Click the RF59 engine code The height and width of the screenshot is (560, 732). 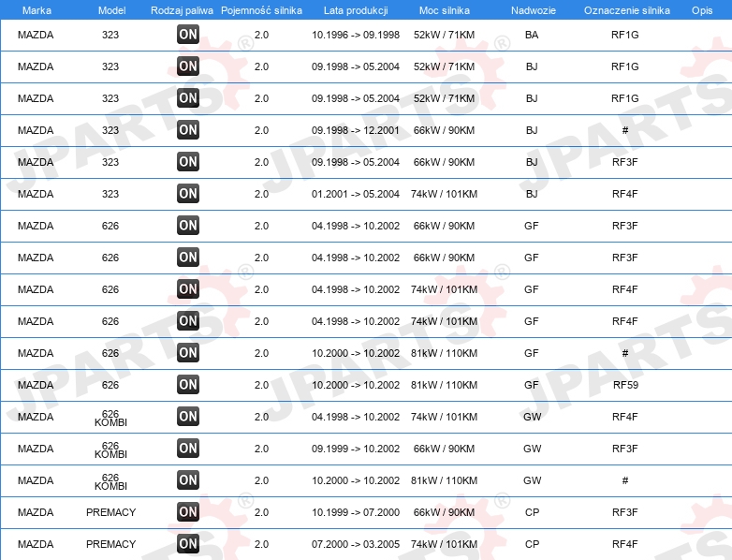tap(625, 385)
